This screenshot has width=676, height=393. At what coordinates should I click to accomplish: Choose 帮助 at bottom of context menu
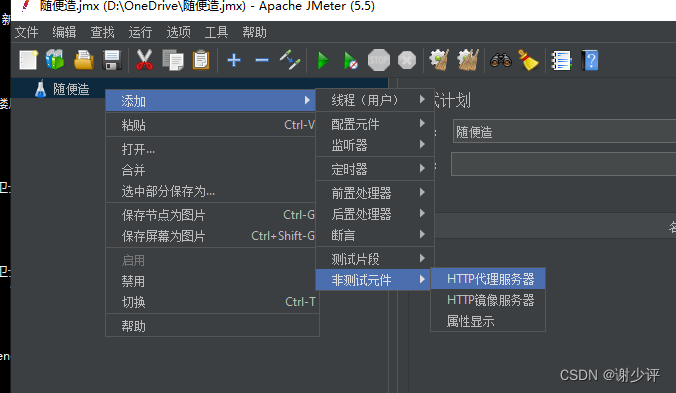click(211, 326)
